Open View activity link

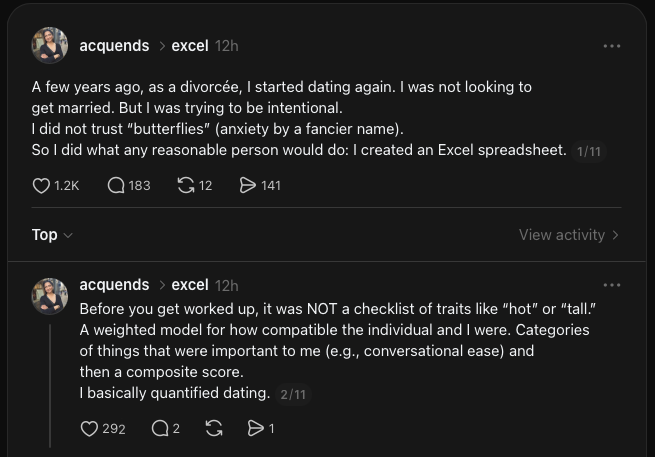tap(568, 235)
